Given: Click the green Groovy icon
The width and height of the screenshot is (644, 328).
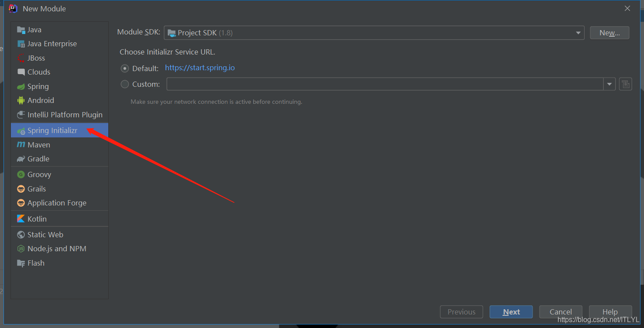Looking at the screenshot, I should coord(21,174).
